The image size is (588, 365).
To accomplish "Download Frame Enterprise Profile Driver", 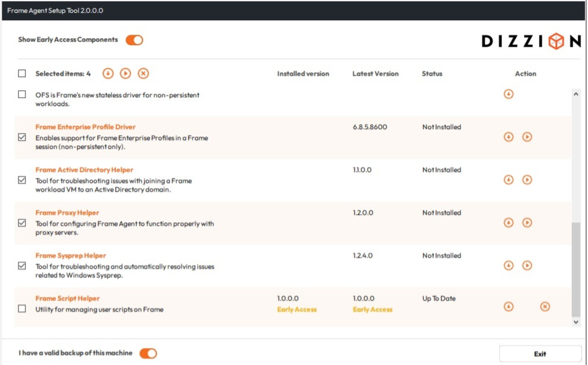I will point(508,137).
